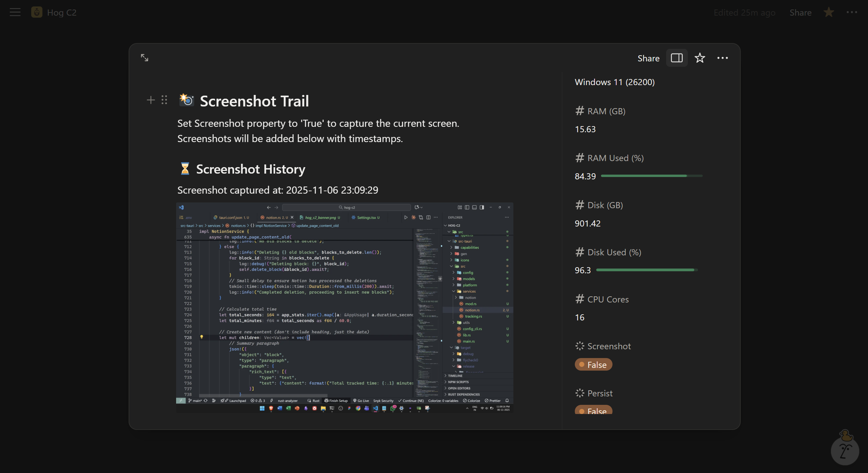
Task: Edit the CPU Cores value 16
Action: coord(580,317)
